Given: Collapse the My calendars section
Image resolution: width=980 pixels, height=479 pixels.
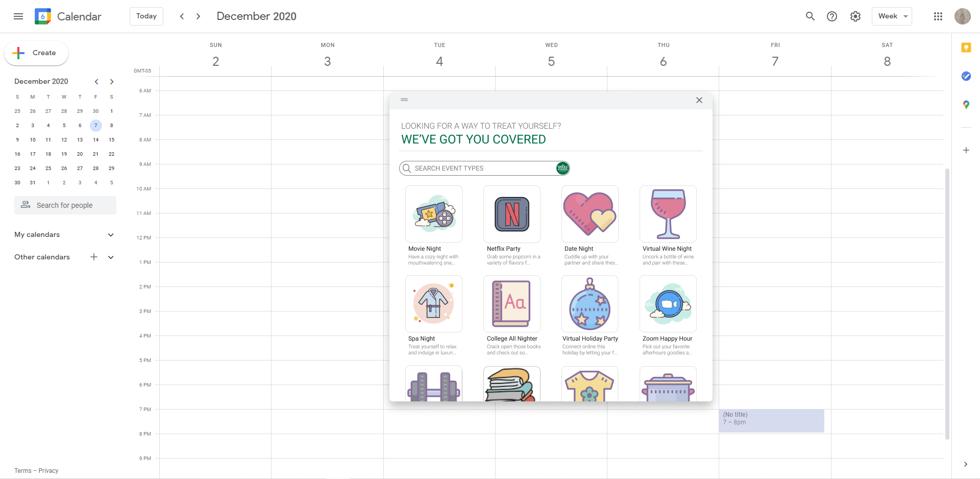Looking at the screenshot, I should click(111, 235).
